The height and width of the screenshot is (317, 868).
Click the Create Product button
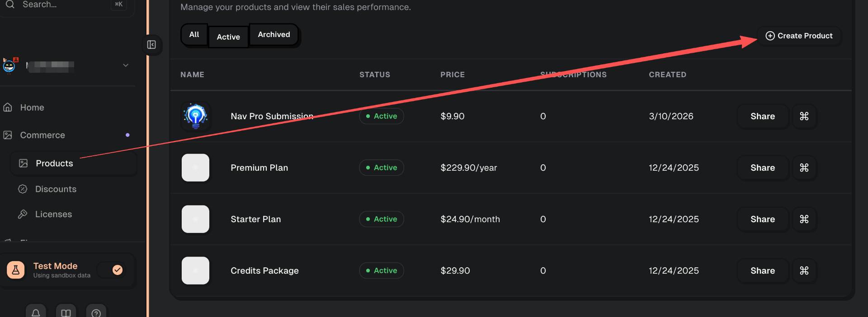(x=799, y=36)
